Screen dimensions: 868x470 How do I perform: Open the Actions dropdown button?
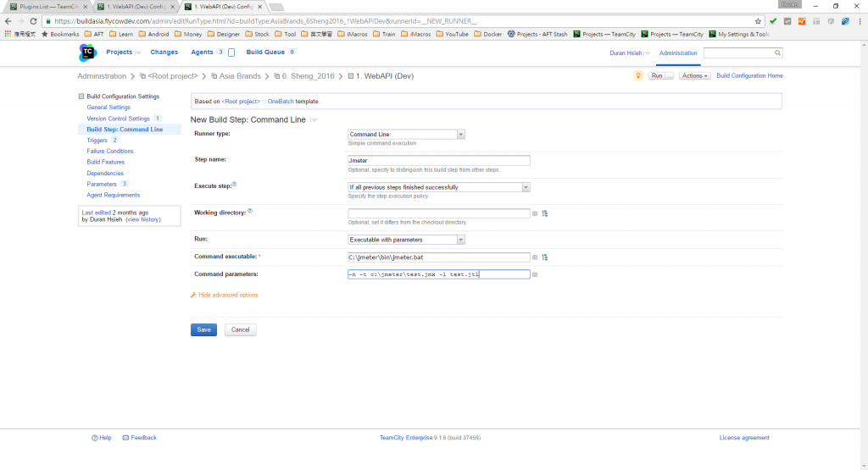[695, 75]
